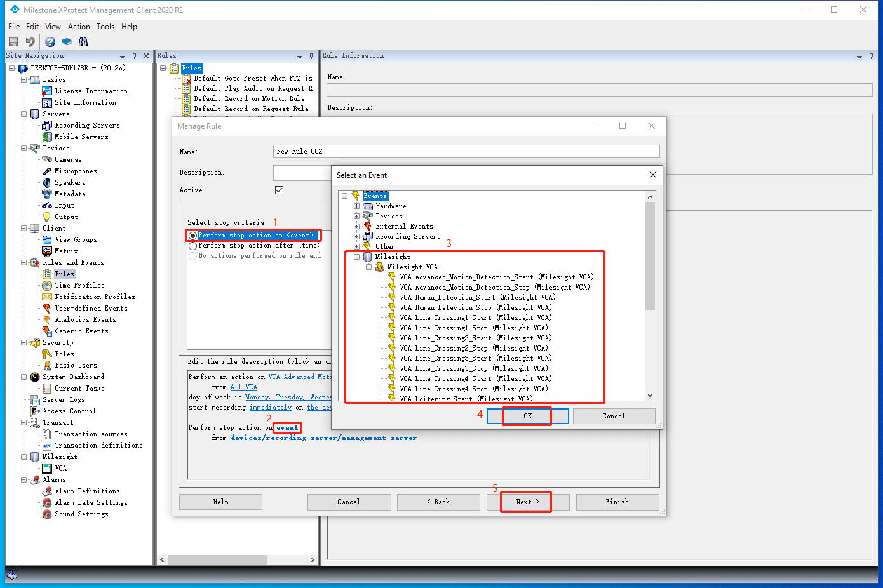Expand the Other events node
This screenshot has width=883, height=588.
[356, 246]
